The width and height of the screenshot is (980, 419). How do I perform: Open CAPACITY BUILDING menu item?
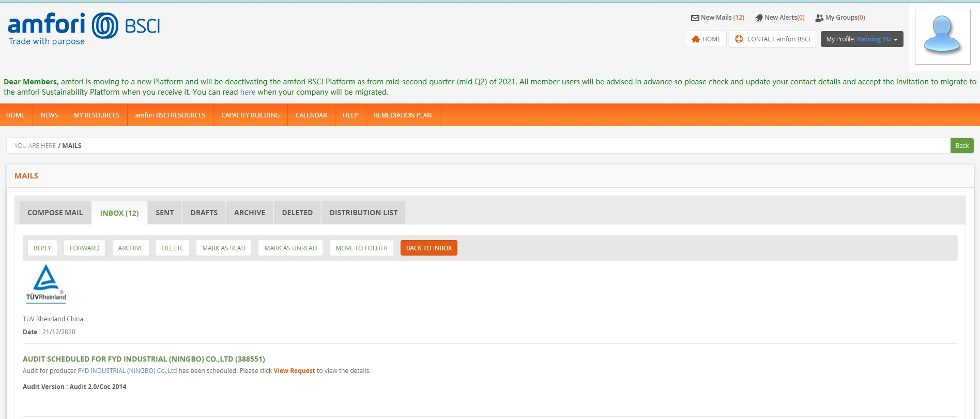250,115
